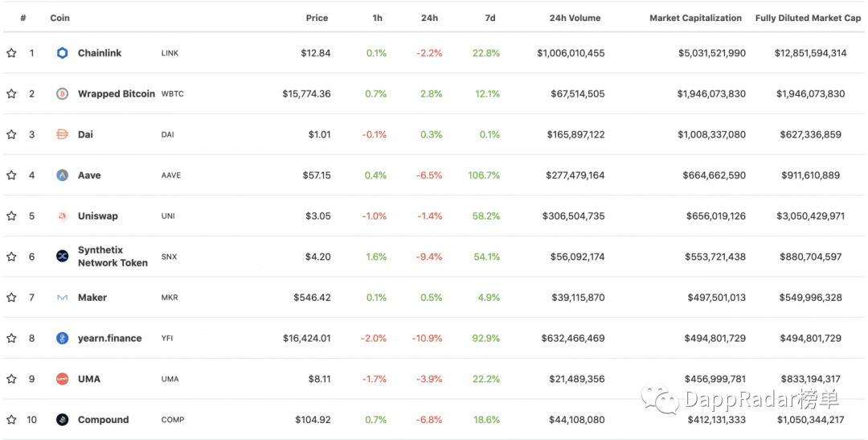Star the yearn.finance row
Image resolution: width=868 pixels, height=440 pixels.
click(11, 338)
